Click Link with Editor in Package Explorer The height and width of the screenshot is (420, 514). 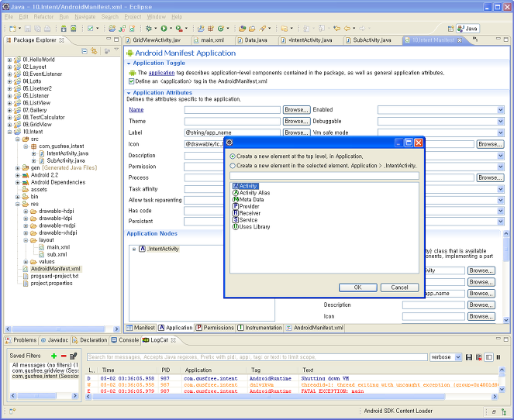tap(95, 51)
